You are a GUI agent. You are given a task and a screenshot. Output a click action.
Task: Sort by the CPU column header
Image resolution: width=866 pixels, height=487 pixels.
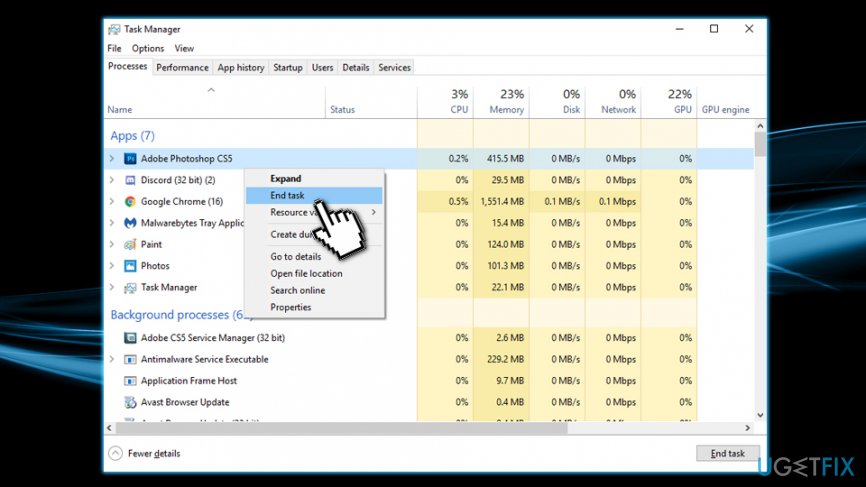[445, 102]
